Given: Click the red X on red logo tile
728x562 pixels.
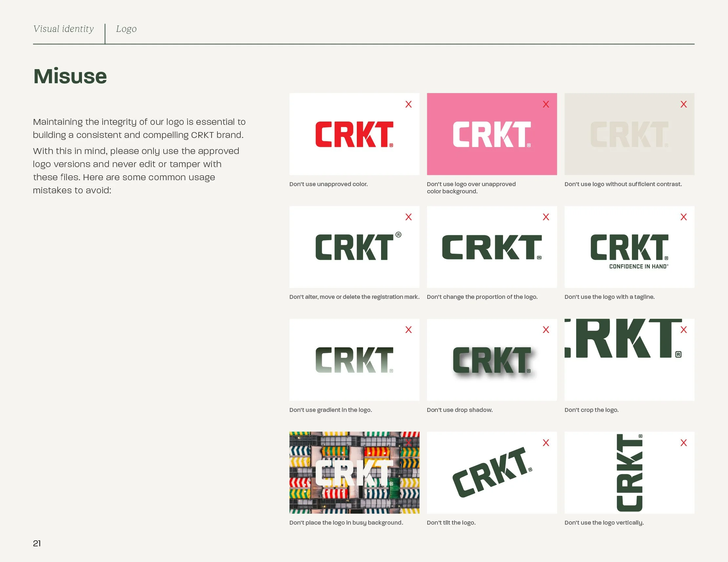Looking at the screenshot, I should 408,104.
